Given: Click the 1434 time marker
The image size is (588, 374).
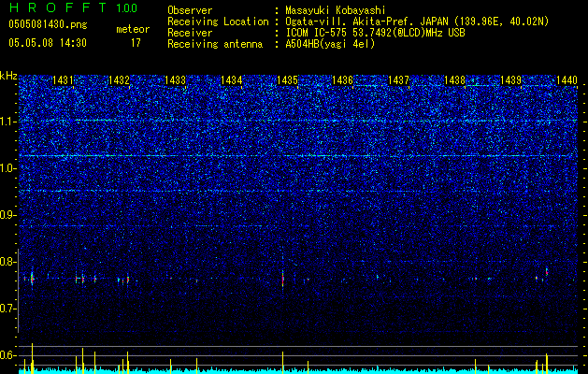Looking at the screenshot, I should [x=232, y=80].
